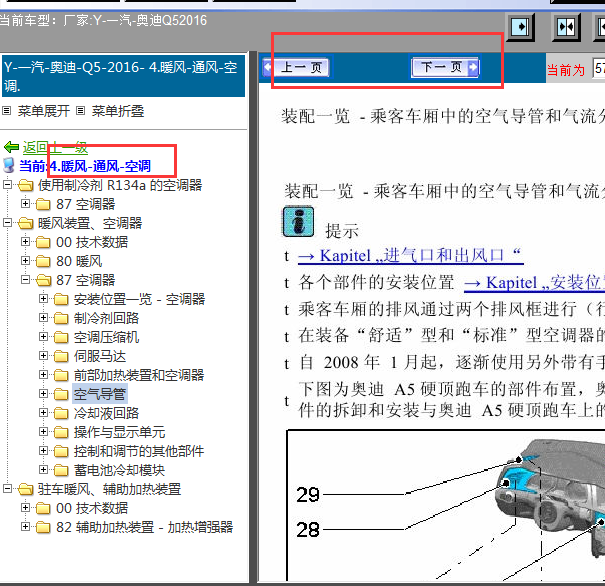The height and width of the screenshot is (586, 605).
Task: Click the green back arrow icon
Action: click(11, 147)
